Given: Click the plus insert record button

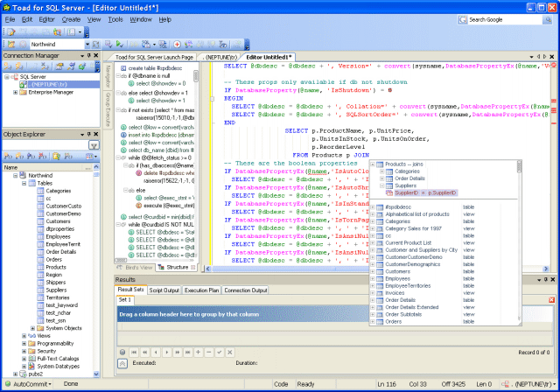Looking at the screenshot, I should tap(199, 353).
